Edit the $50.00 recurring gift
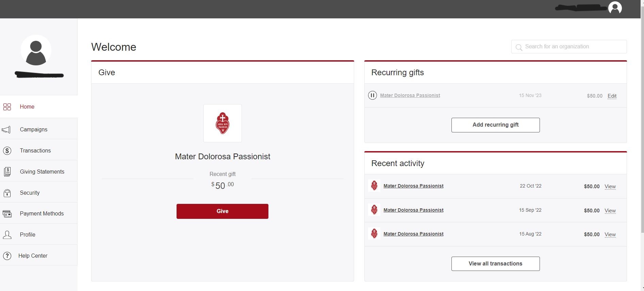This screenshot has height=291, width=644. pos(612,96)
